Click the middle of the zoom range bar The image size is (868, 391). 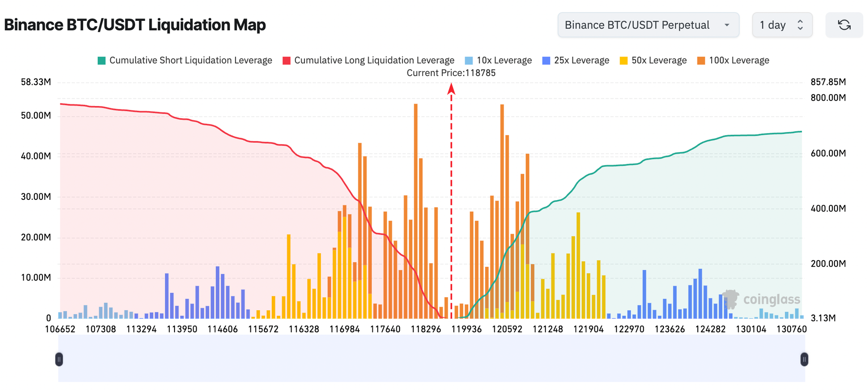(x=431, y=359)
